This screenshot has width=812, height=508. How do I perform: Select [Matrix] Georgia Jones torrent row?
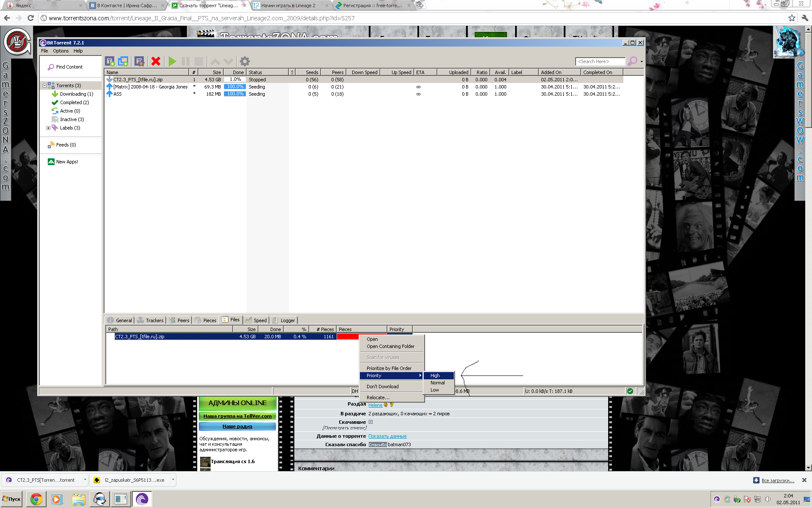[x=364, y=87]
